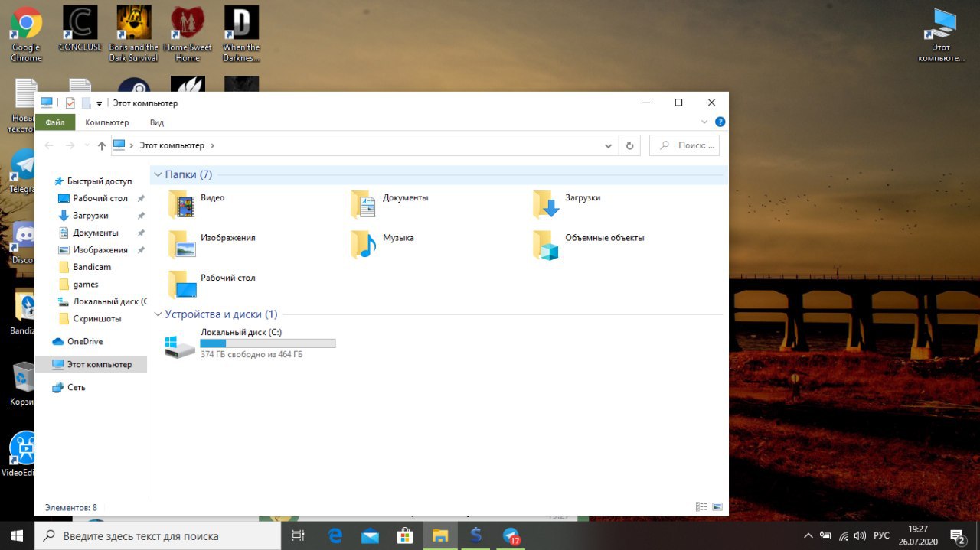Viewport: 980px width, 550px height.
Task: Expand the ribbon with chevron
Action: coord(705,122)
